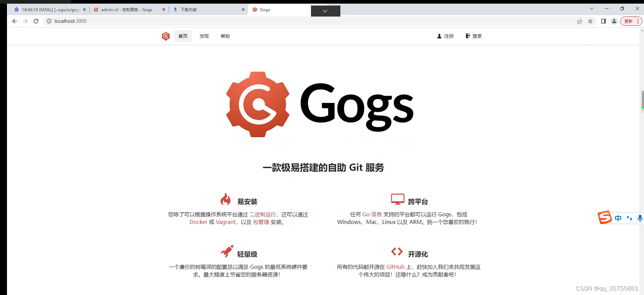
Task: Open the 帮助 help menu item
Action: point(225,36)
